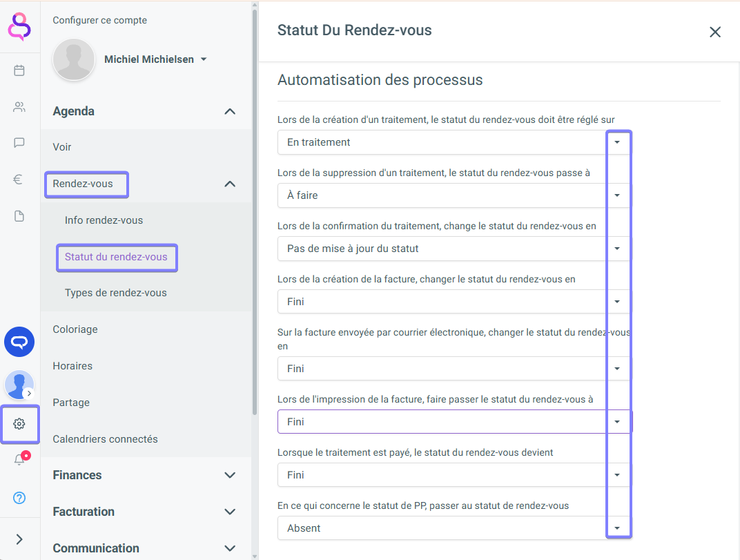Open Michiel Michielsen account switcher
The image size is (740, 560).
(155, 59)
